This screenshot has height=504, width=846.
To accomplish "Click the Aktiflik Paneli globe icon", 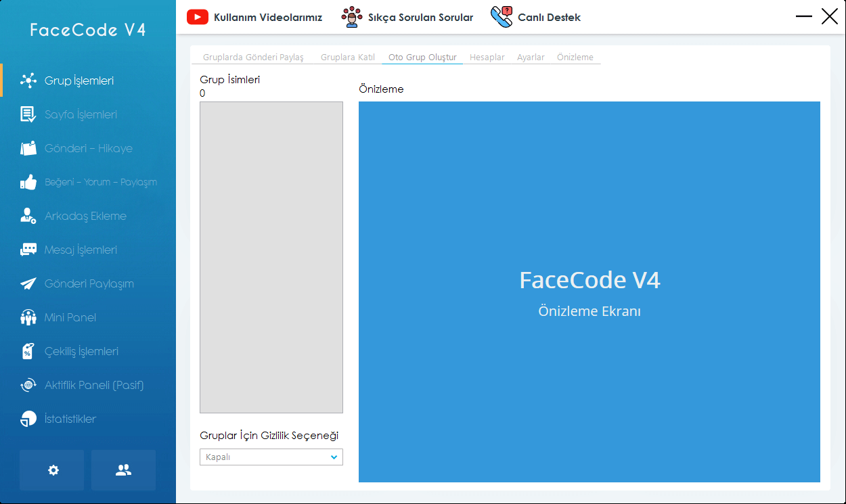I will click(x=28, y=385).
